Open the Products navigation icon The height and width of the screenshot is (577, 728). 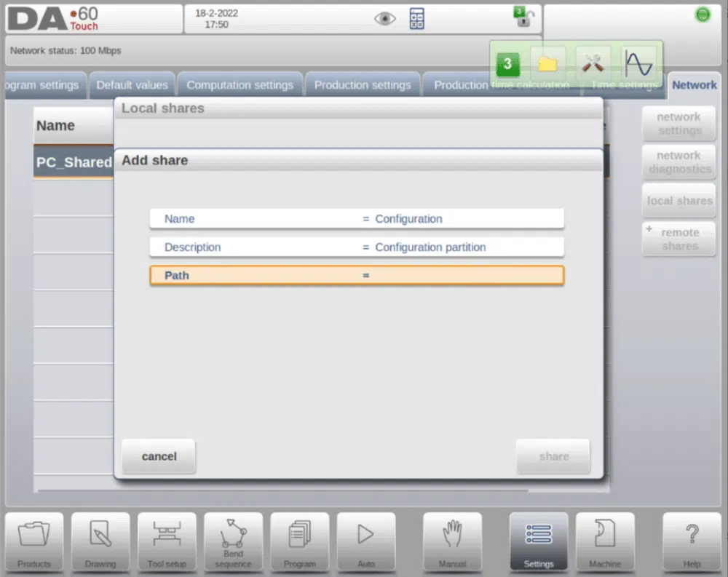[34, 541]
